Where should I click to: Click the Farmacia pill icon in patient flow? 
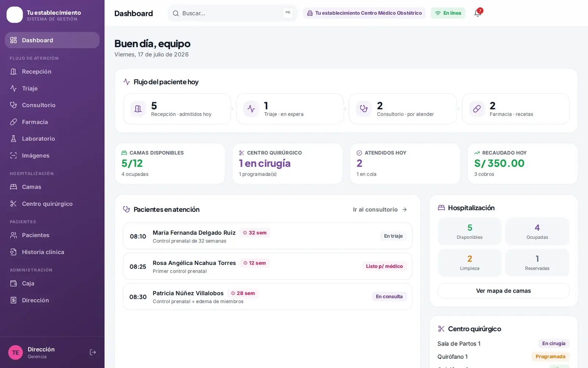point(477,109)
